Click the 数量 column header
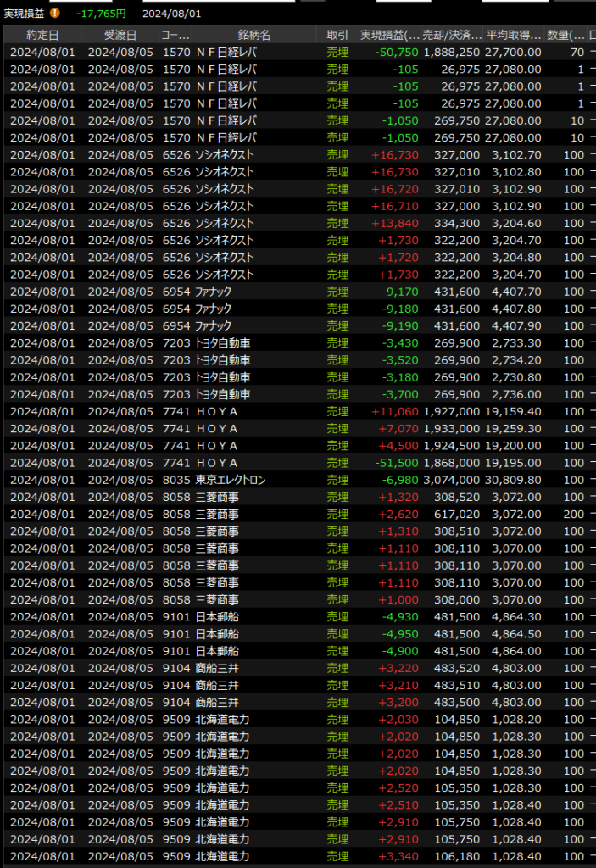596x868 pixels. pos(565,35)
